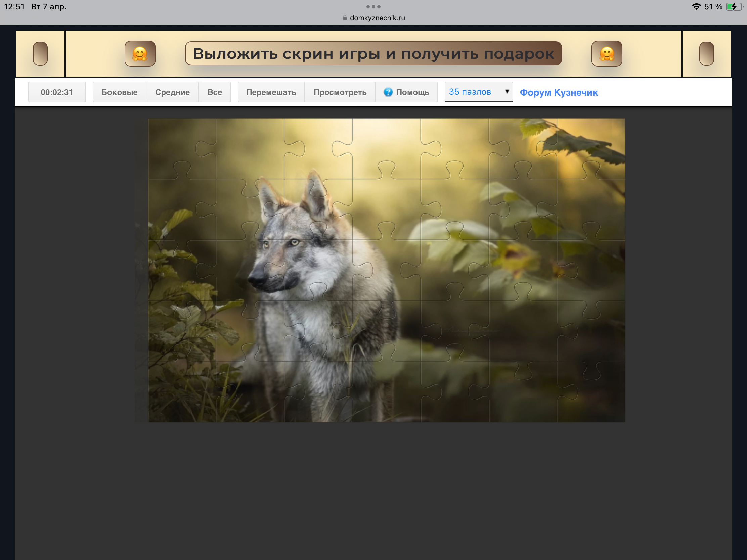Click the blue question mark help icon
Image resolution: width=747 pixels, height=560 pixels.
tap(388, 92)
